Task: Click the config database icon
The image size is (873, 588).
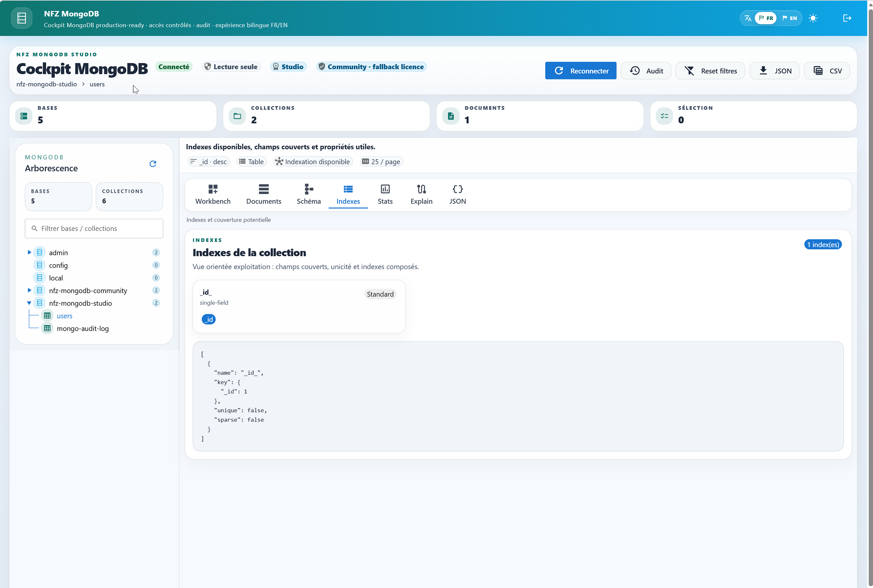Action: click(39, 265)
